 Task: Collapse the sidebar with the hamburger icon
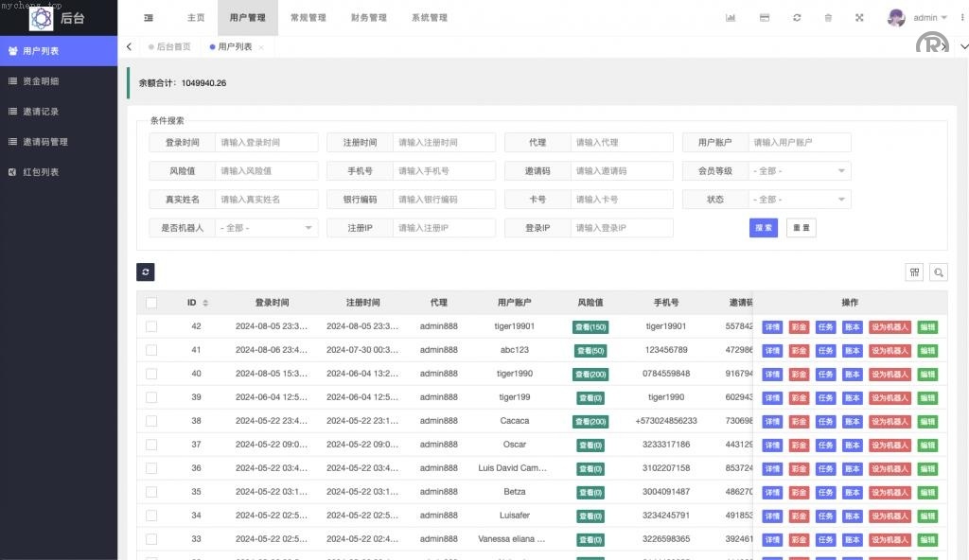pos(149,18)
